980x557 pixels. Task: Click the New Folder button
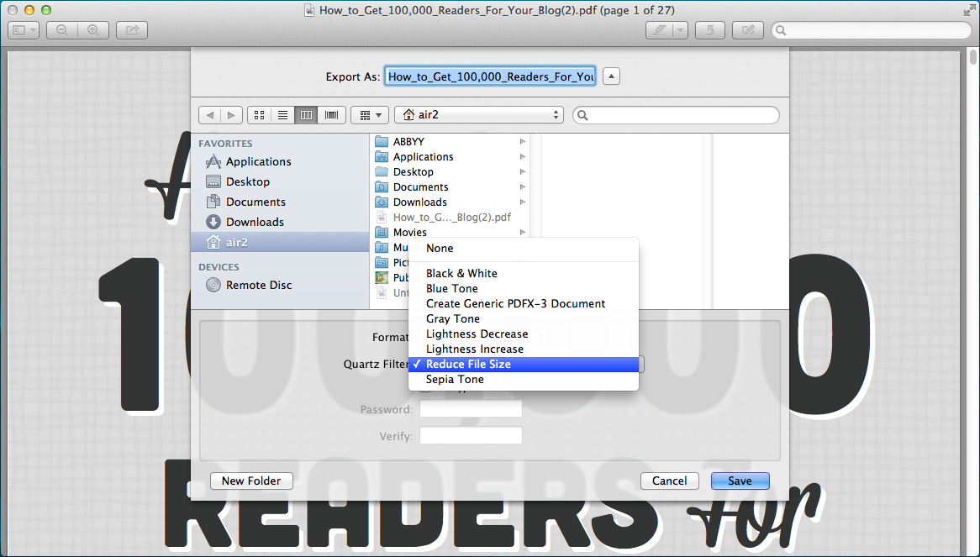(x=251, y=481)
